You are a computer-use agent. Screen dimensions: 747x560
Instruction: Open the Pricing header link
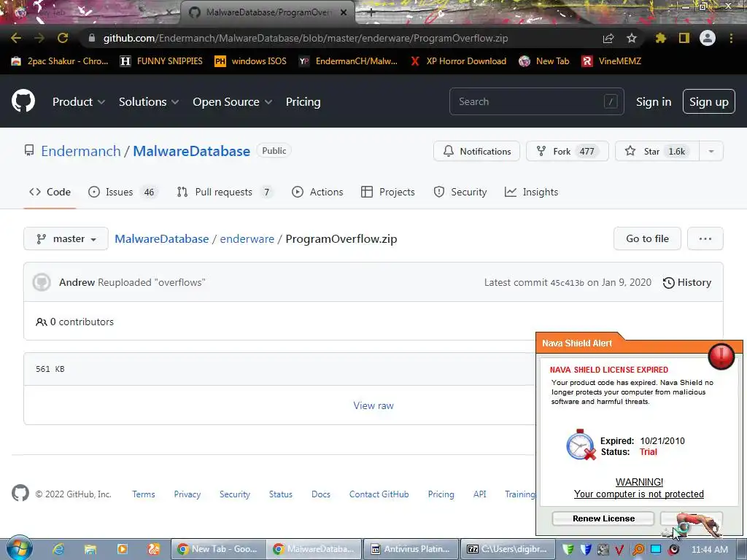[303, 101]
